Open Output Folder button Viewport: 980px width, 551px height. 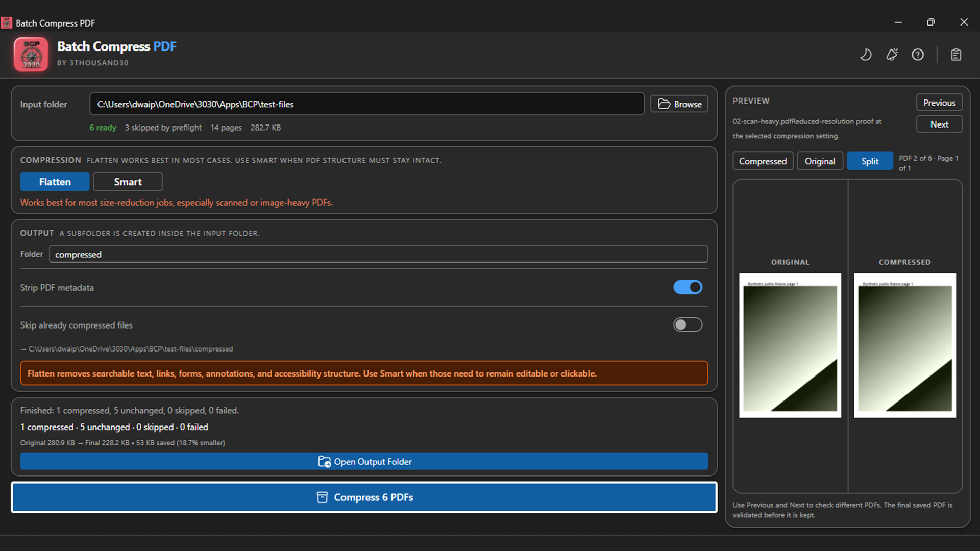[x=364, y=462]
